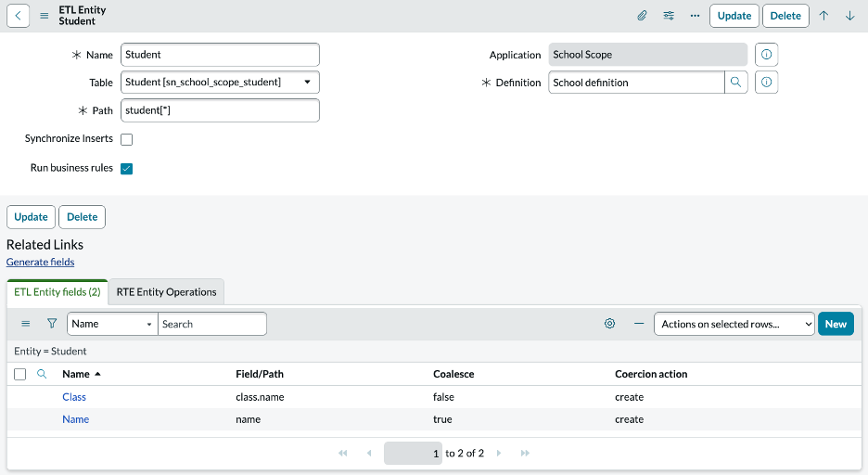Select all rows checkbox in list header

19,374
